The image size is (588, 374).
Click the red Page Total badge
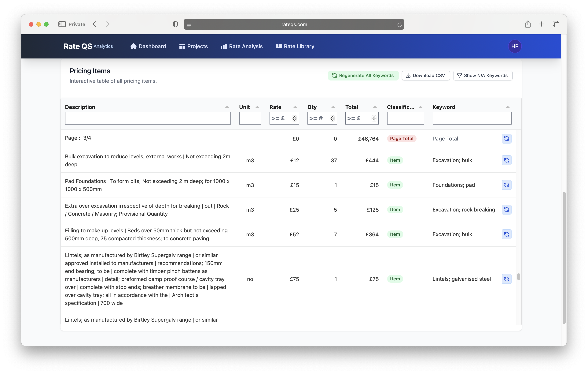coord(401,139)
